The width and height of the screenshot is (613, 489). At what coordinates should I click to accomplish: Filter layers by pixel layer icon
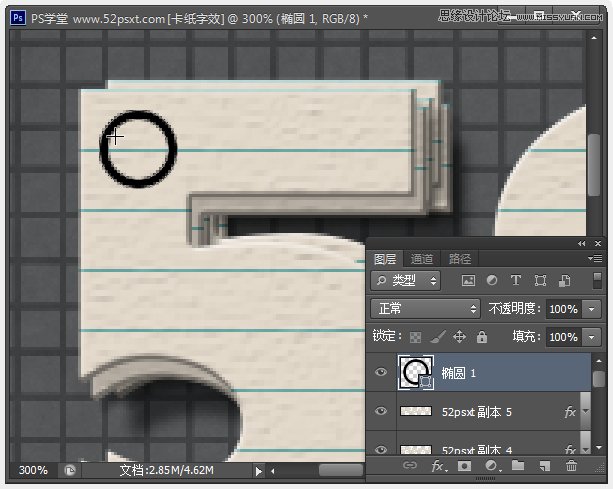[468, 280]
